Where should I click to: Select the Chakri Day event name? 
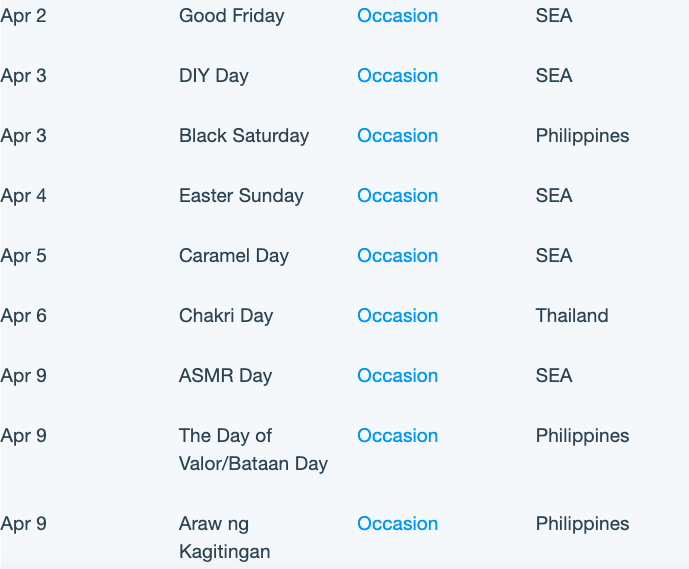click(226, 316)
